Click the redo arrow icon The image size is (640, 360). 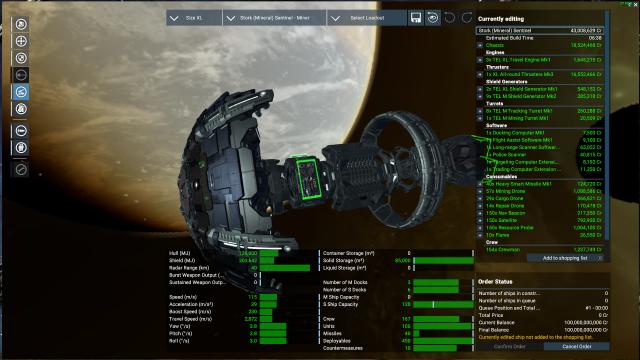467,18
